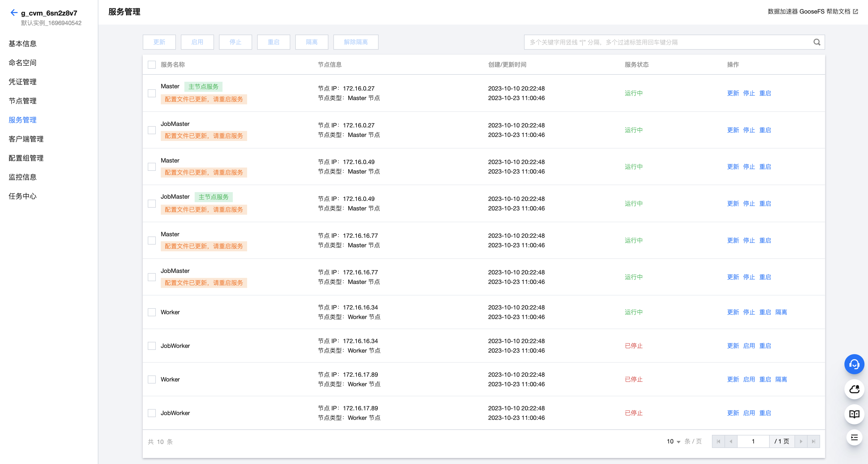Open the 10 items per page dropdown
Viewport: 868px width, 464px height.
pos(673,441)
